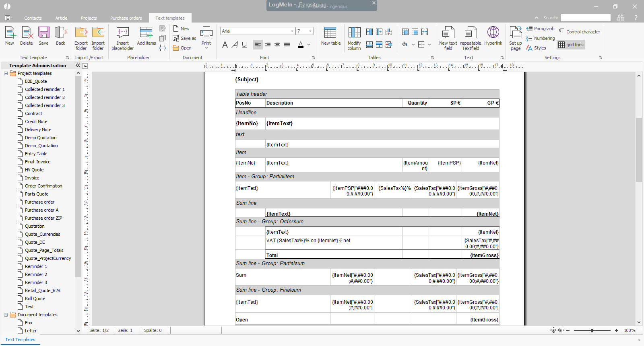Toggle Control character visibility
644x346 pixels.
click(x=579, y=32)
